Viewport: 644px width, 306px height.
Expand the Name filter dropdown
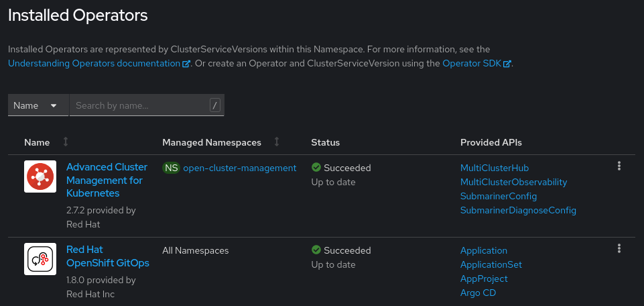click(38, 105)
